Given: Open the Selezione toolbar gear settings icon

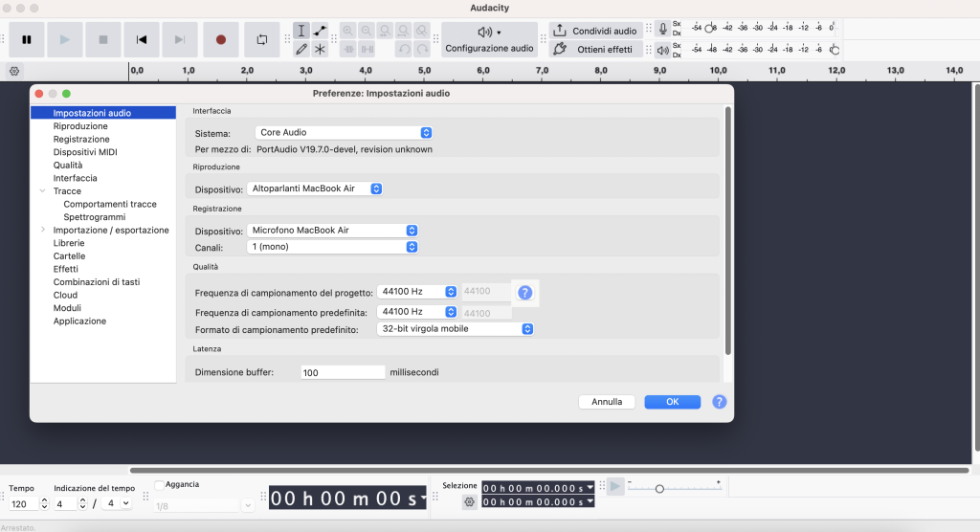Looking at the screenshot, I should (x=469, y=502).
